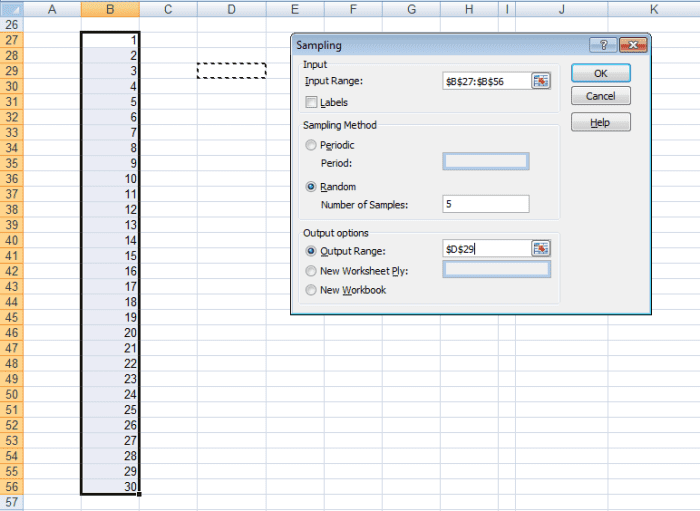Open the Output Range collapse-dialog selector icon

pos(541,249)
